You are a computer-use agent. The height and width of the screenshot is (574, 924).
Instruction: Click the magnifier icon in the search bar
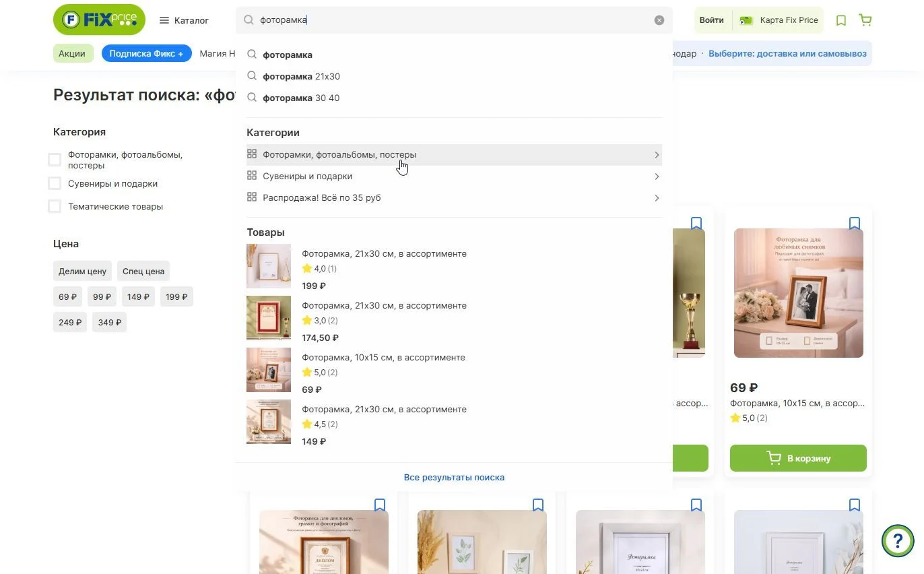(x=249, y=20)
